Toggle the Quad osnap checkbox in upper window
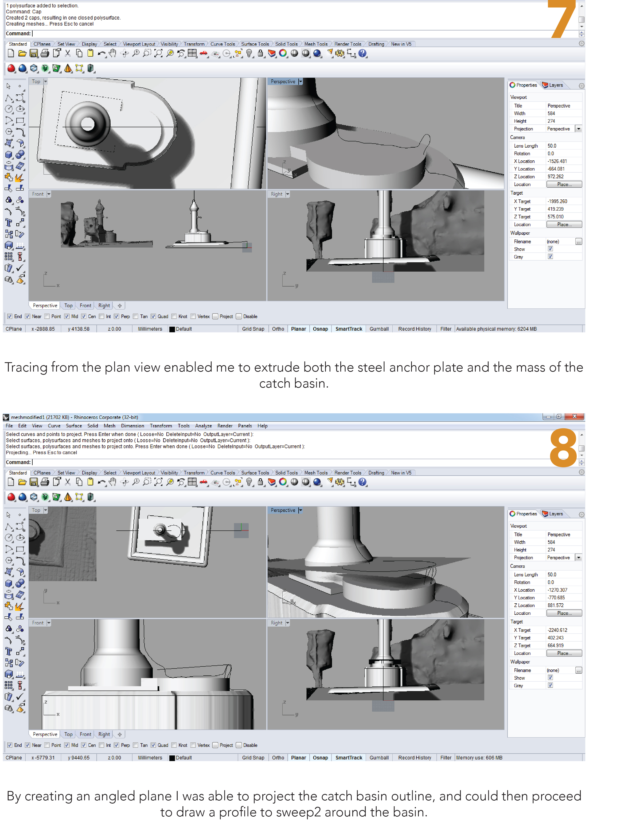The image size is (644, 822). click(154, 317)
